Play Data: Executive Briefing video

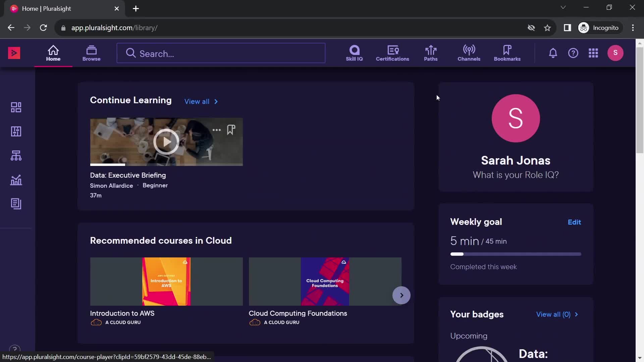[166, 142]
